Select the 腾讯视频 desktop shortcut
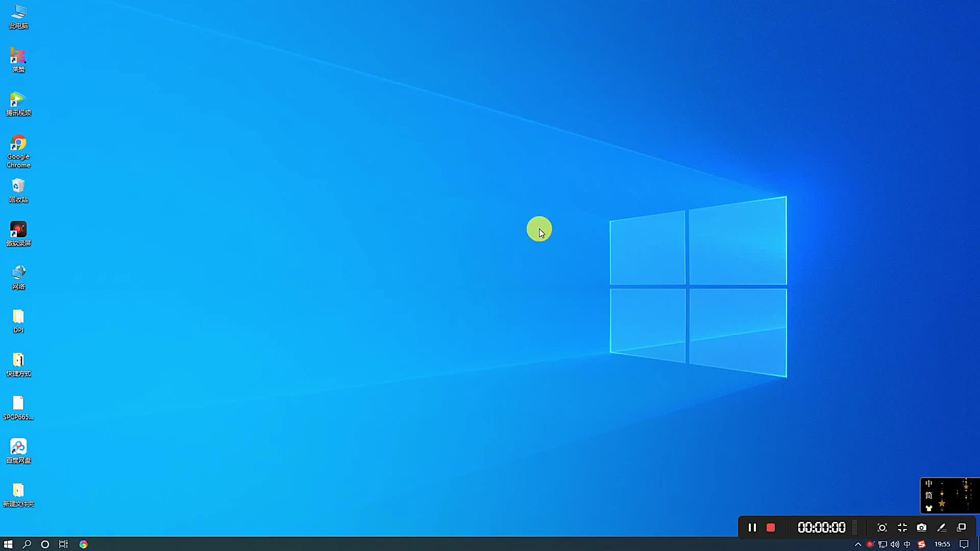Image resolution: width=980 pixels, height=551 pixels. (18, 104)
